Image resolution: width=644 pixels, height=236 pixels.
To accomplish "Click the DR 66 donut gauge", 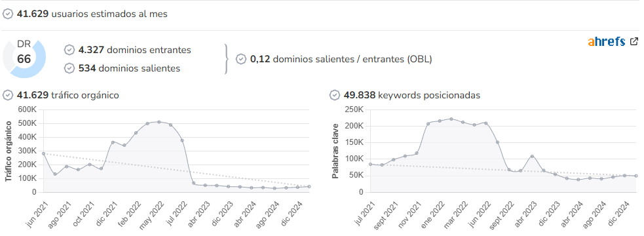I will coord(24,59).
